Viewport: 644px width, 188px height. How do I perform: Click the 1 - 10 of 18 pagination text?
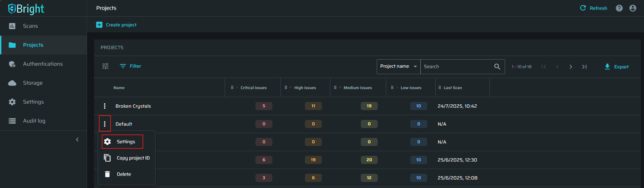[x=521, y=67]
